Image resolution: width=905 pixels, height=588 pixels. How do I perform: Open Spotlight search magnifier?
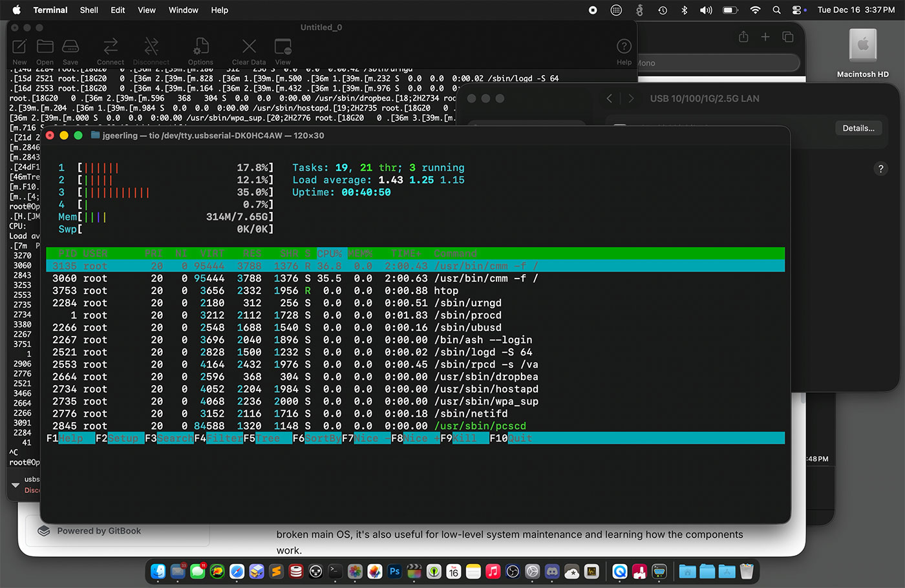(776, 10)
